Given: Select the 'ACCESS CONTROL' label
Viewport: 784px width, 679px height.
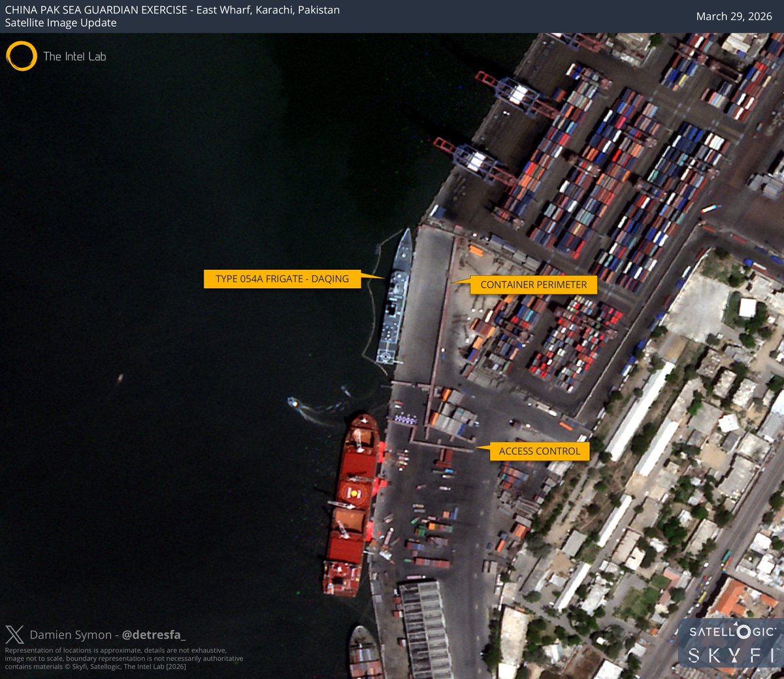Looking at the screenshot, I should click(540, 451).
